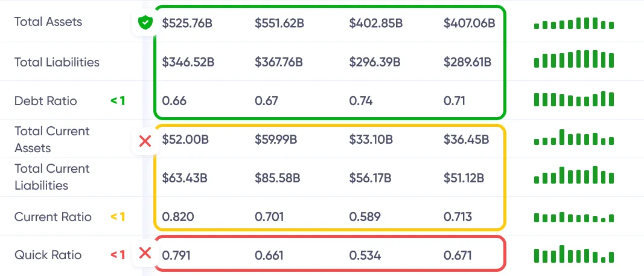
Task: Open the Current Ratio sparkline chart
Action: coord(573,217)
